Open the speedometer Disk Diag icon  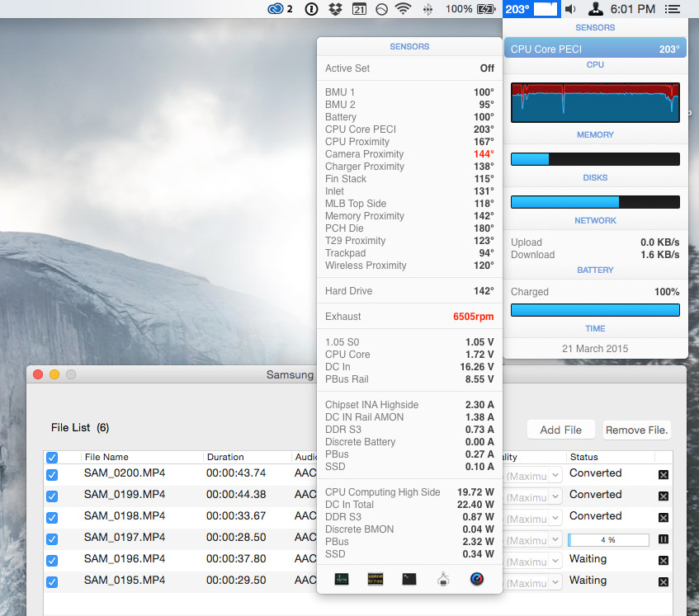click(x=477, y=579)
